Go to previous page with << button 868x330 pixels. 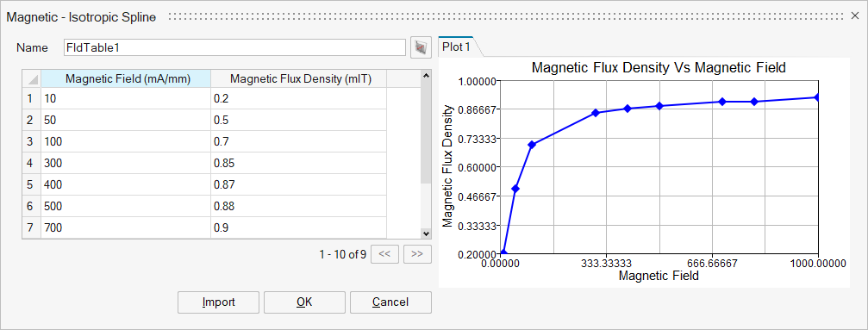[x=384, y=254]
